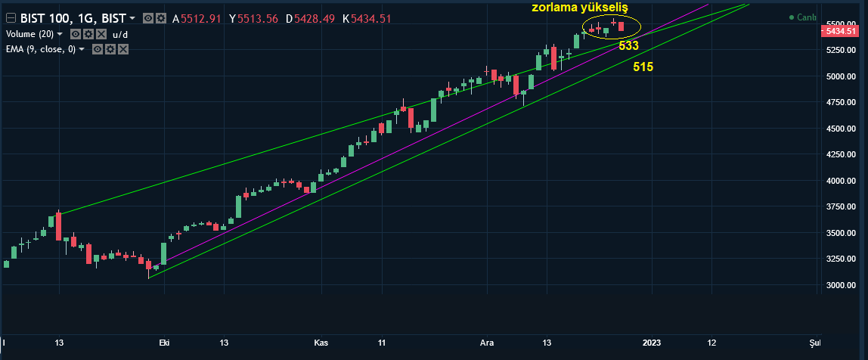Click the 'Kas' date label on time axis

321,343
